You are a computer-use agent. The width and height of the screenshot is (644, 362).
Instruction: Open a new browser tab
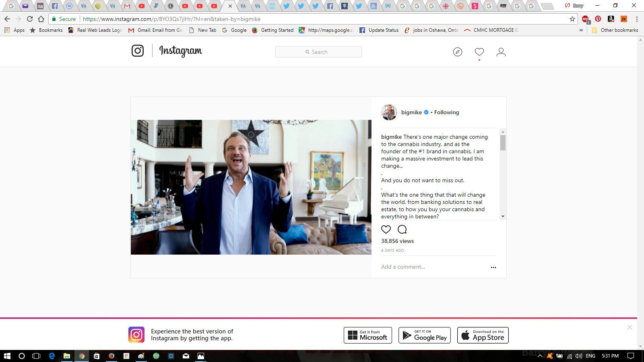click(547, 6)
